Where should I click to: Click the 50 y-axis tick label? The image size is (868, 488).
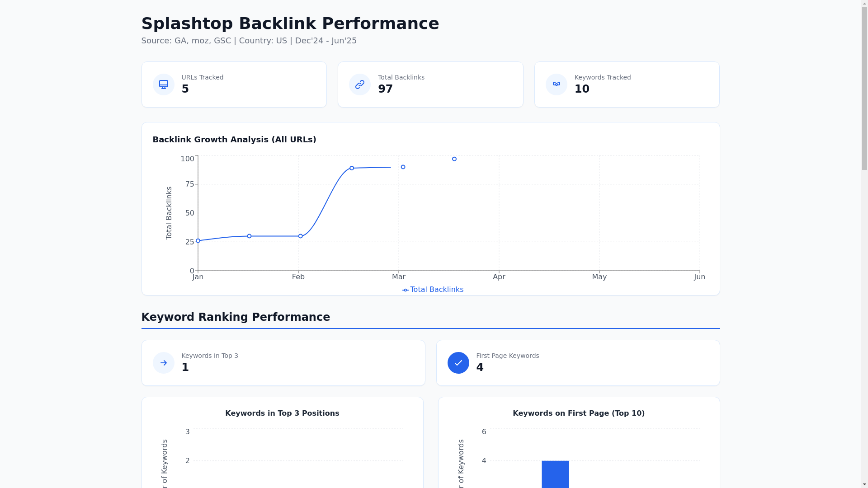190,213
